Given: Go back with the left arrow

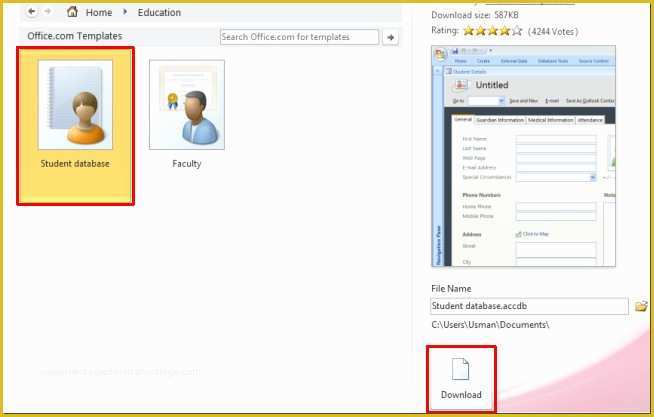Looking at the screenshot, I should [x=32, y=12].
